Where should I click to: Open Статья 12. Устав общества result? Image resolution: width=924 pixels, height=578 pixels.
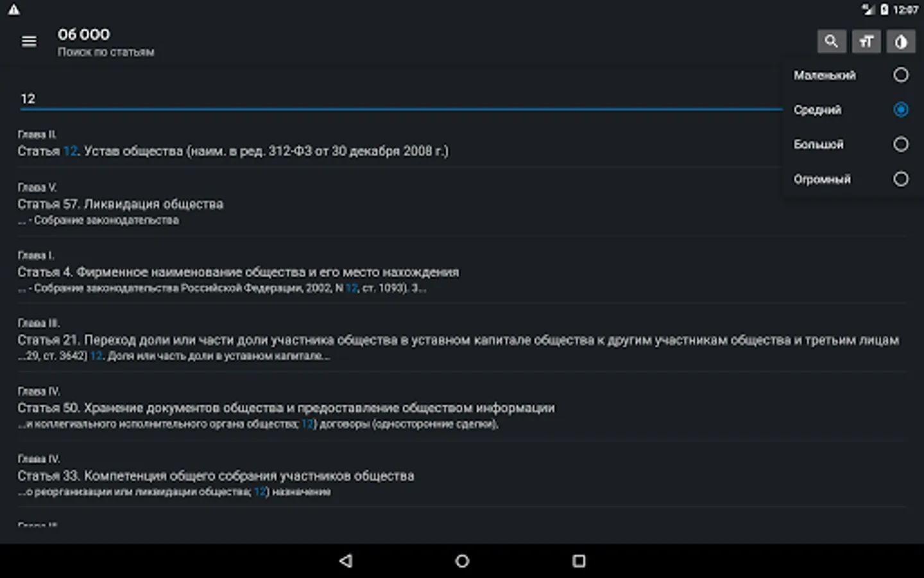pos(462,144)
